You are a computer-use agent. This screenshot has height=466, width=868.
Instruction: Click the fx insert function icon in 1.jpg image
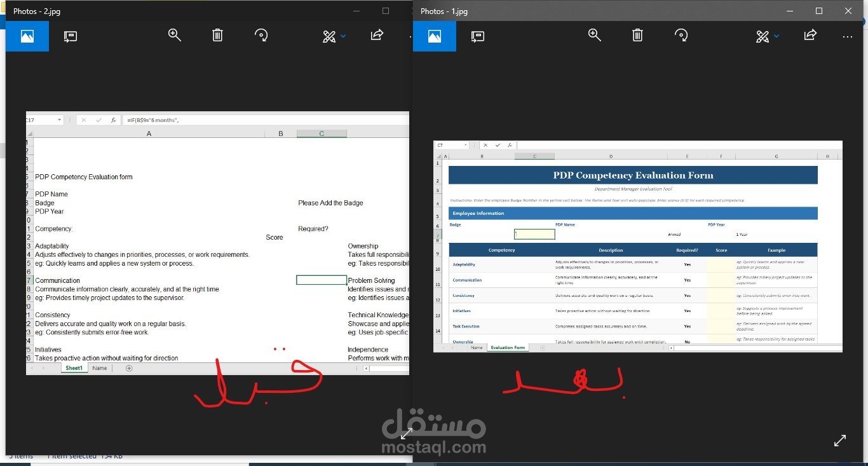(510, 145)
